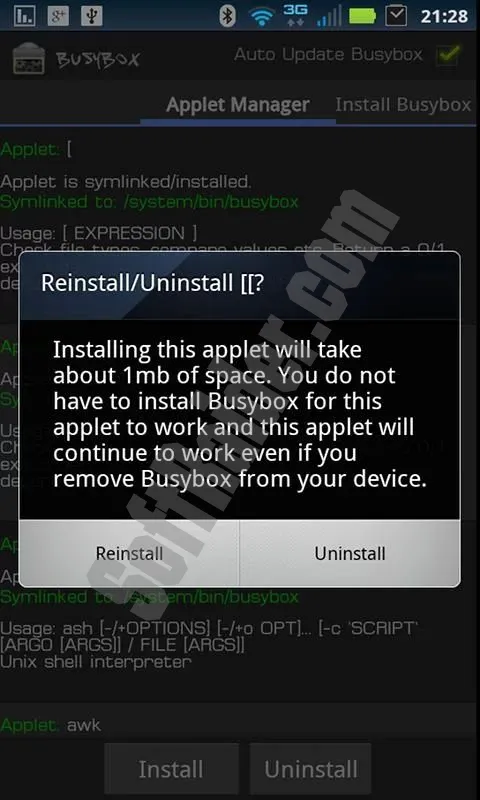Tap the bottom Uninstall button
The width and height of the screenshot is (480, 800).
(x=311, y=769)
